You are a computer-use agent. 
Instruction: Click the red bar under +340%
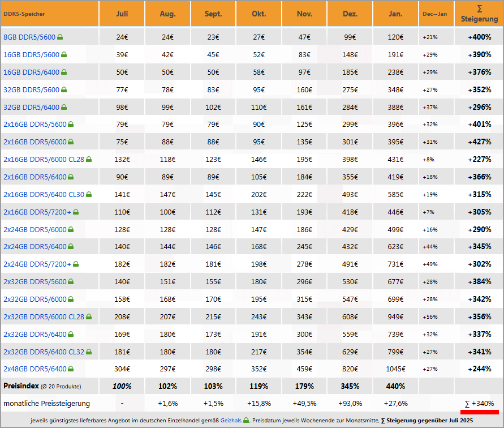pyautogui.click(x=479, y=412)
